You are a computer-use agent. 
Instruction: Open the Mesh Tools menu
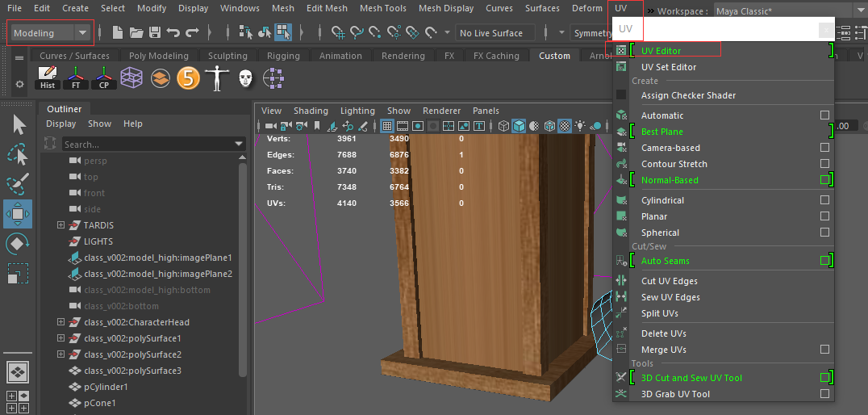382,8
